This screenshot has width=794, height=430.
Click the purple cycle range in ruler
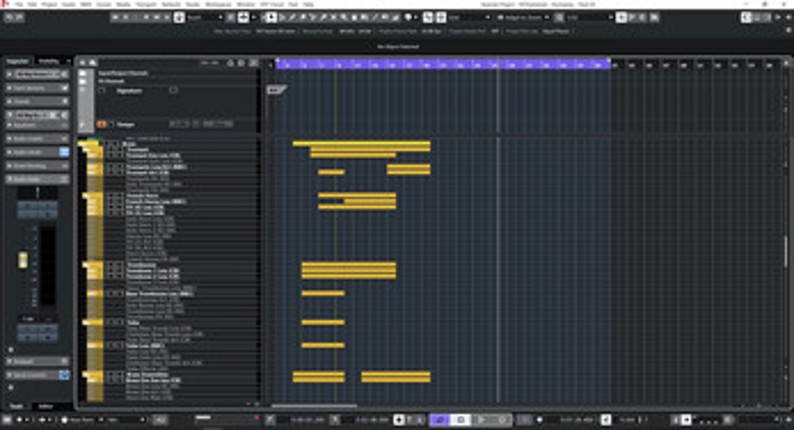[443, 64]
